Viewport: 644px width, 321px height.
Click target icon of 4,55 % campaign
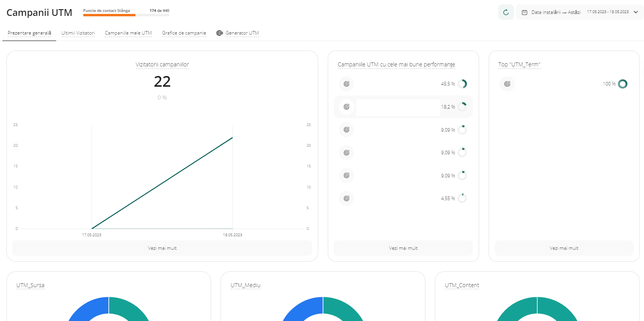(346, 198)
